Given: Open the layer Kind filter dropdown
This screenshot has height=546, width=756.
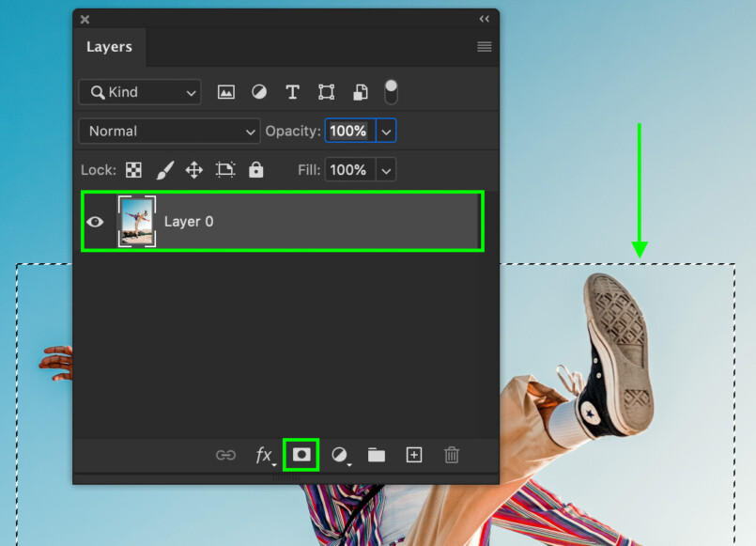Looking at the screenshot, I should click(139, 92).
